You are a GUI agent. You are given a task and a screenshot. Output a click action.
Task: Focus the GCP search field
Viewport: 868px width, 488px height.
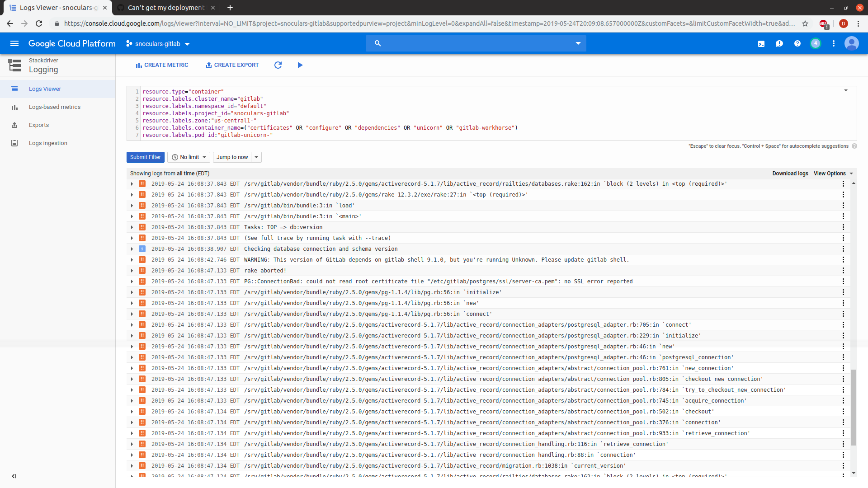pos(476,43)
